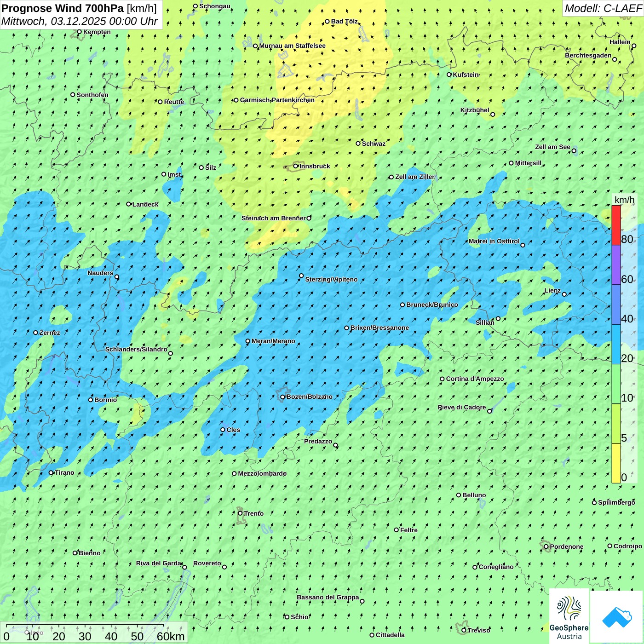Click the 'Cortina d'Ampezzo' label
Viewport: 644px width, 644px height.
(475, 379)
